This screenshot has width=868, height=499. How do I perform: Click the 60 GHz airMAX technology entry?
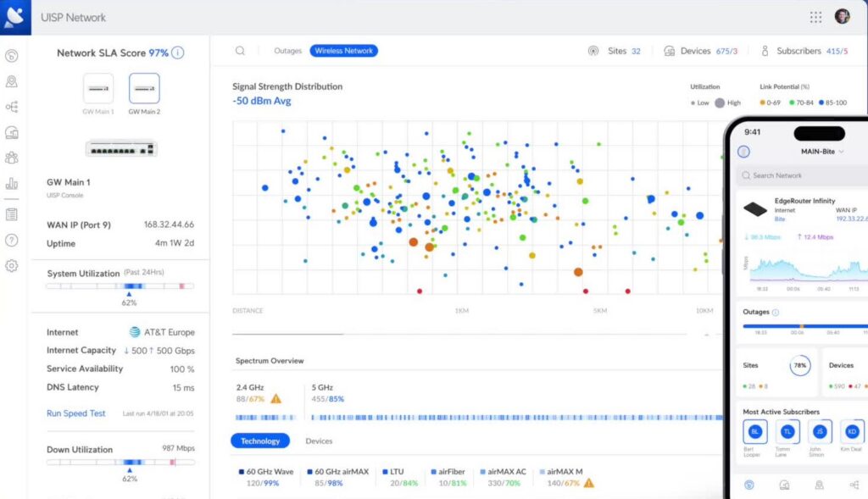coord(337,477)
